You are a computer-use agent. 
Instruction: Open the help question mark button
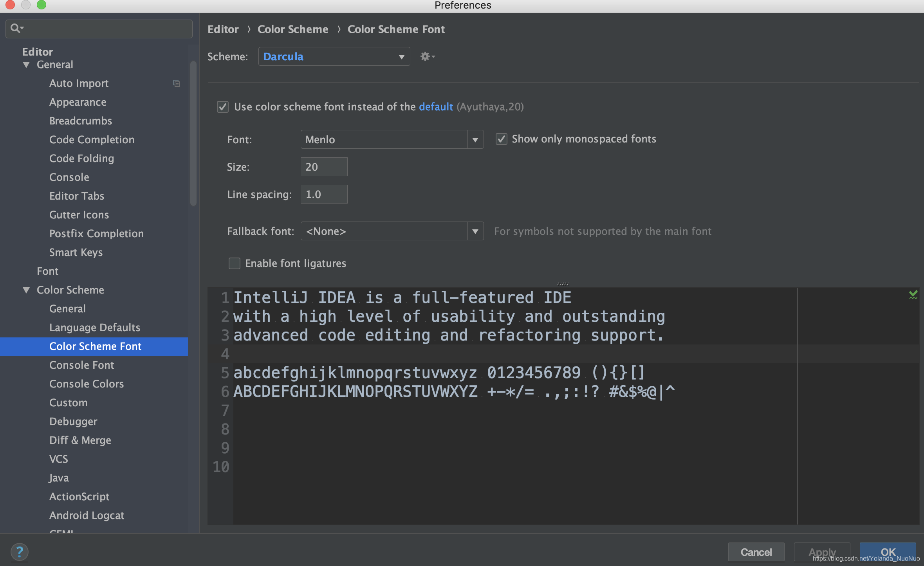tap(20, 552)
